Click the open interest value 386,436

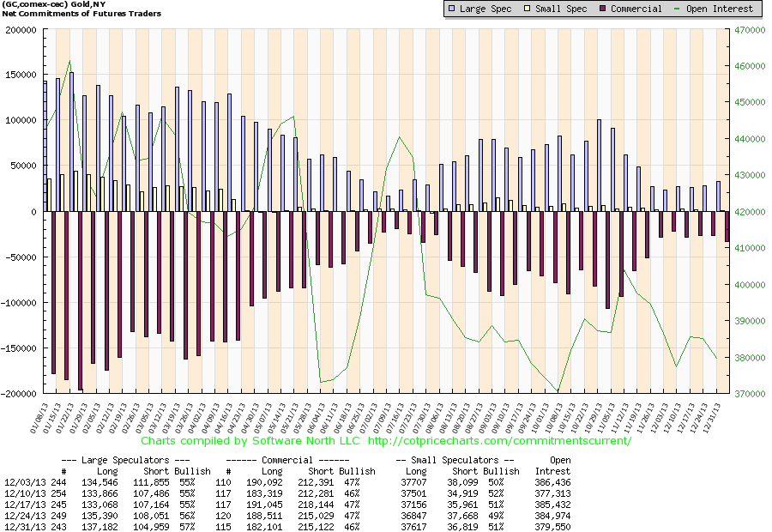click(553, 483)
